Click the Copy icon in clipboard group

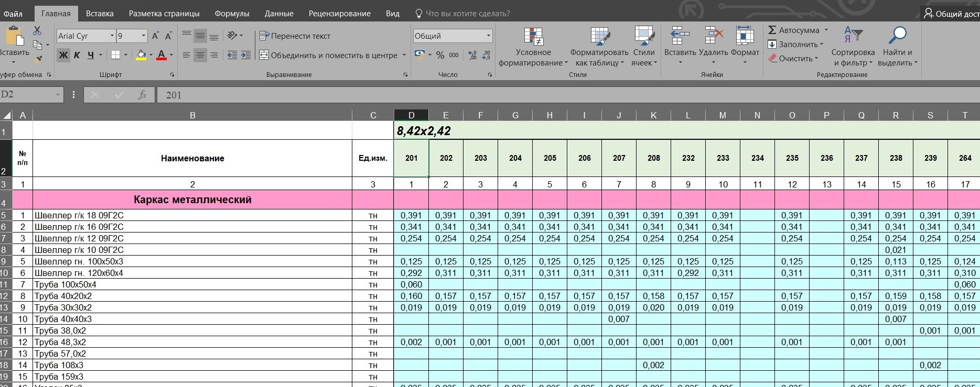[x=37, y=45]
